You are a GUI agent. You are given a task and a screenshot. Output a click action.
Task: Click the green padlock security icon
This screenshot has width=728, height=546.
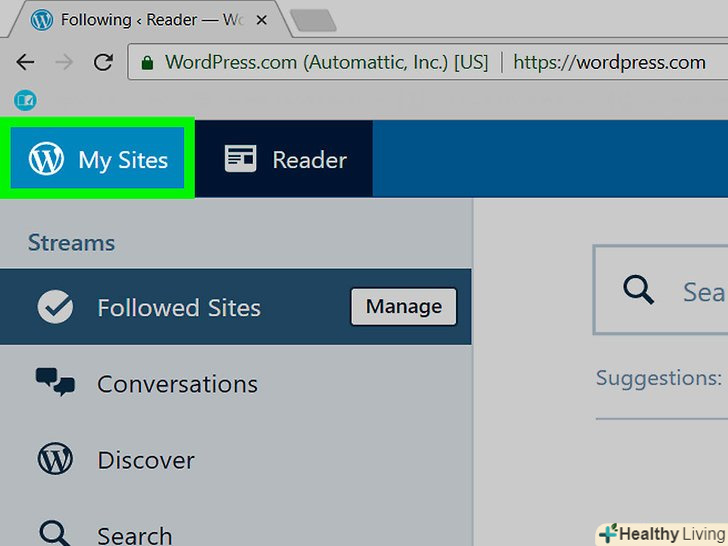pos(147,63)
